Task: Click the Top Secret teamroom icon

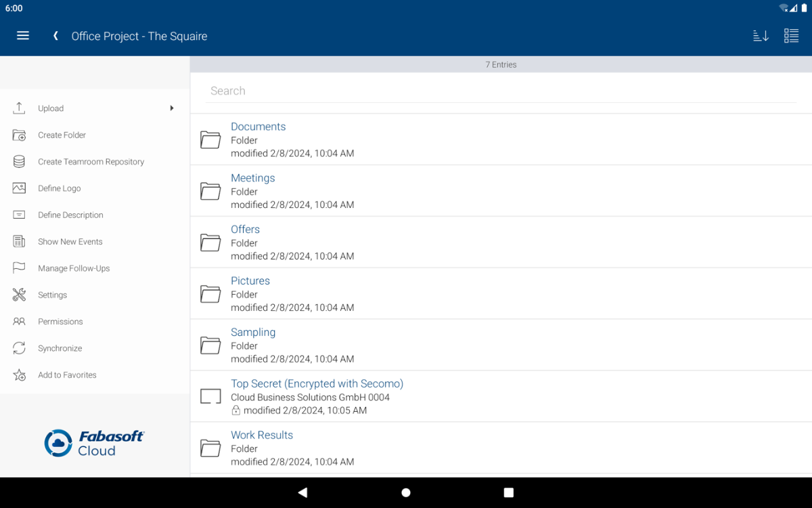Action: click(x=210, y=397)
